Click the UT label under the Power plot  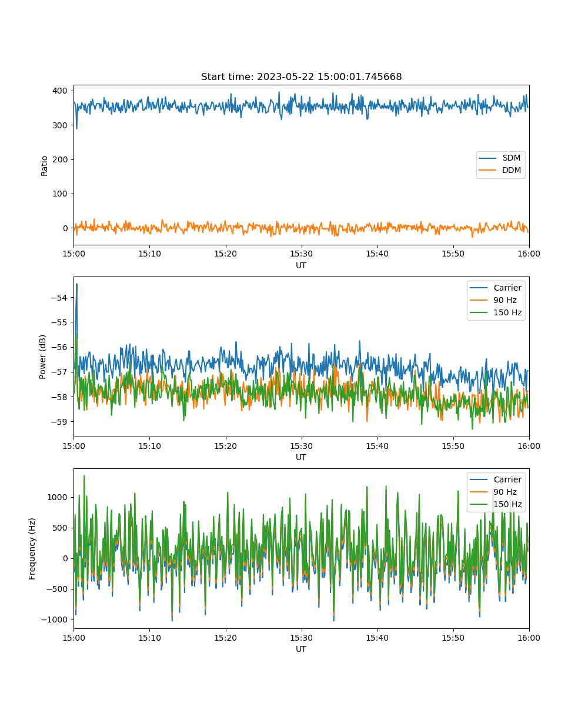coord(301,457)
